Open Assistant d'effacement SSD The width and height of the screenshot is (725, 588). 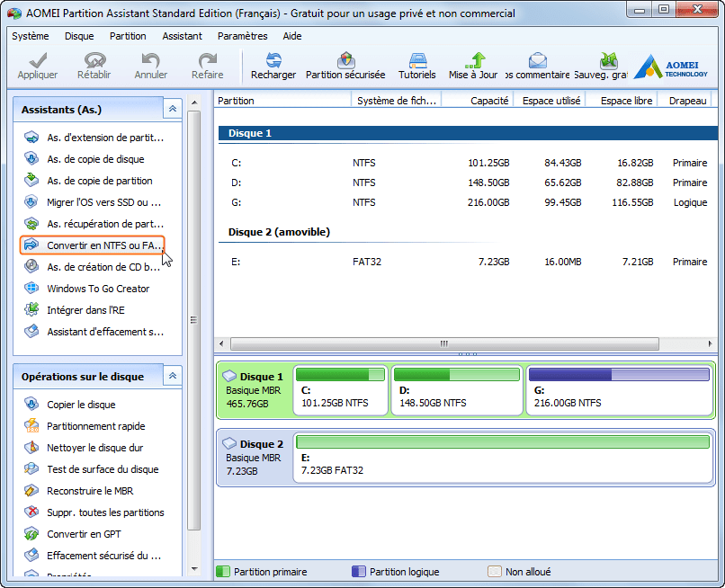94,332
